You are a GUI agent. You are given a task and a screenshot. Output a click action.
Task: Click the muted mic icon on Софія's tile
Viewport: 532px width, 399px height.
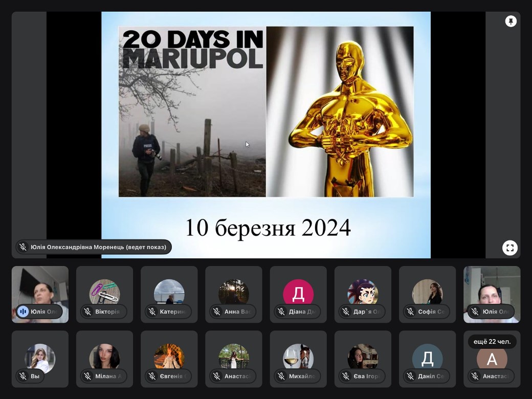pos(411,312)
